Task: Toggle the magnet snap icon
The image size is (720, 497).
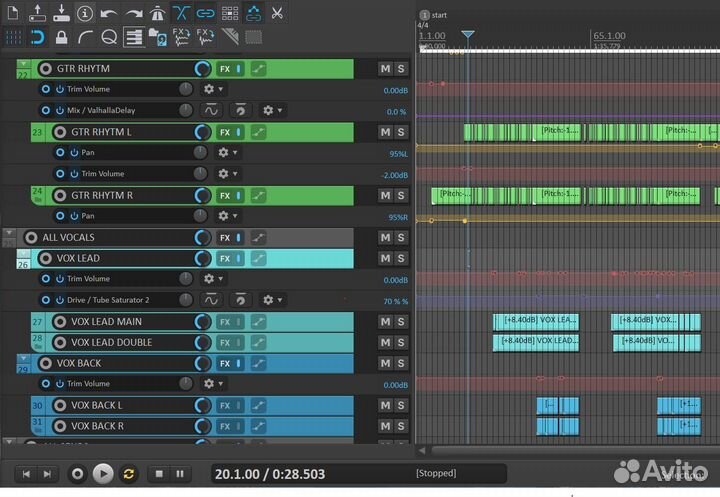Action: pos(37,38)
